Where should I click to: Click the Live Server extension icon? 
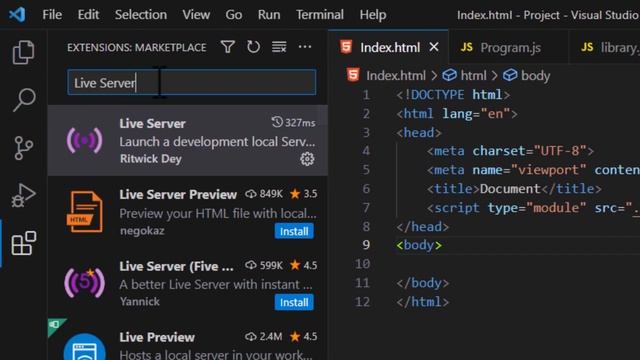tap(84, 140)
